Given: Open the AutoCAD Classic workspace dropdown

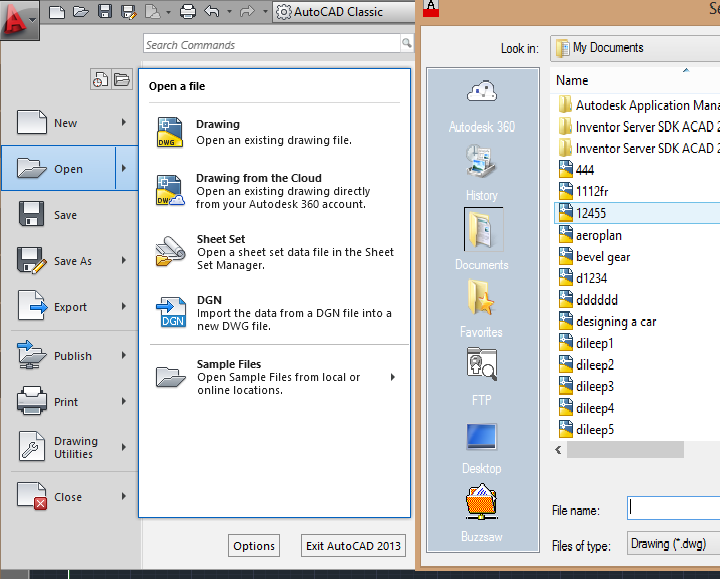Looking at the screenshot, I should point(344,11).
